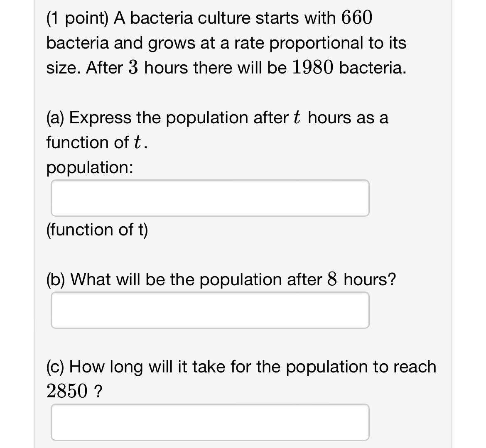Click the part (c) question text
Viewport: 486px width, 448px height.
tap(241, 366)
